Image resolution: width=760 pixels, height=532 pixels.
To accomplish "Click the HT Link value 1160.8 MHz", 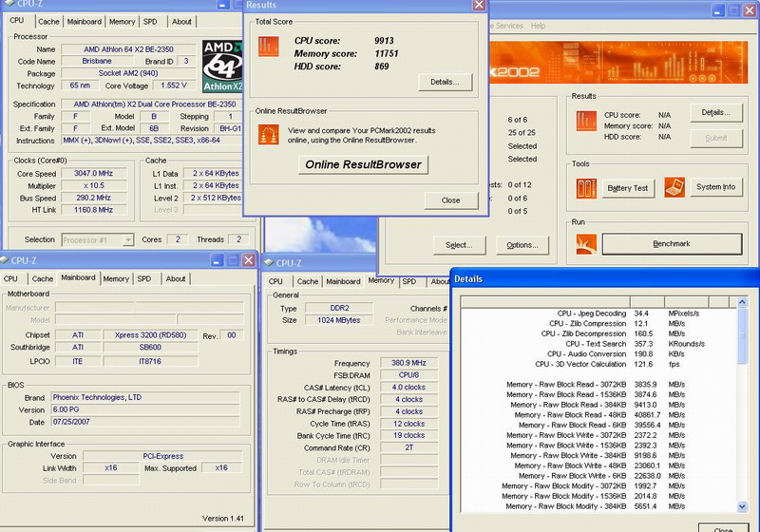I will pyautogui.click(x=93, y=210).
